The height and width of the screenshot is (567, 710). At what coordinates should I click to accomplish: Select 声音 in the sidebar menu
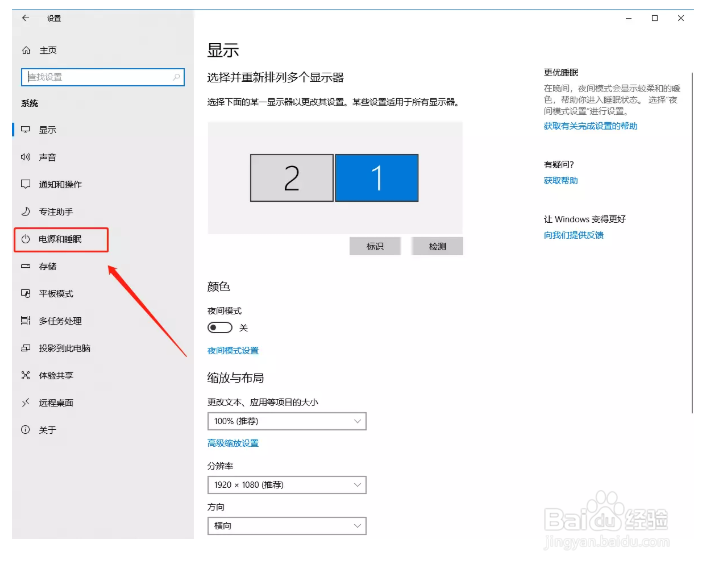[x=47, y=157]
